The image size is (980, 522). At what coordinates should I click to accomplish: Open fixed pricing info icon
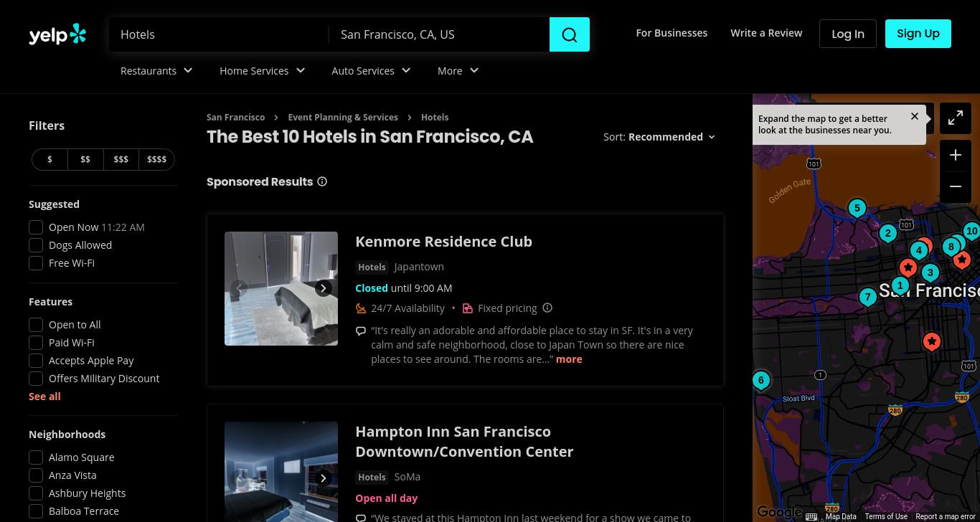547,308
